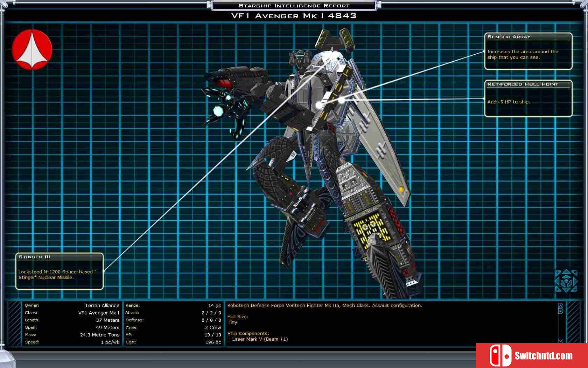The width and height of the screenshot is (588, 368).
Task: Click the Starship Intelligence Report title
Action: pyautogui.click(x=294, y=6)
